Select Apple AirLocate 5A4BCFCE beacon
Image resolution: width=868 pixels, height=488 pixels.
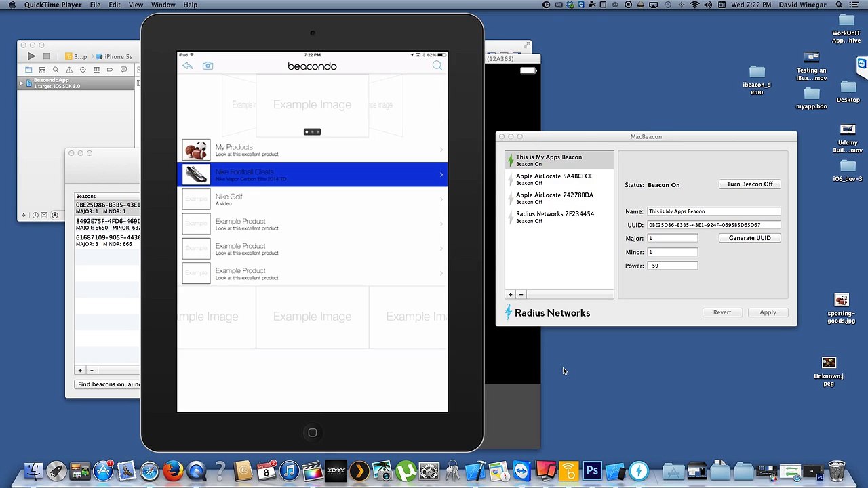(559, 179)
